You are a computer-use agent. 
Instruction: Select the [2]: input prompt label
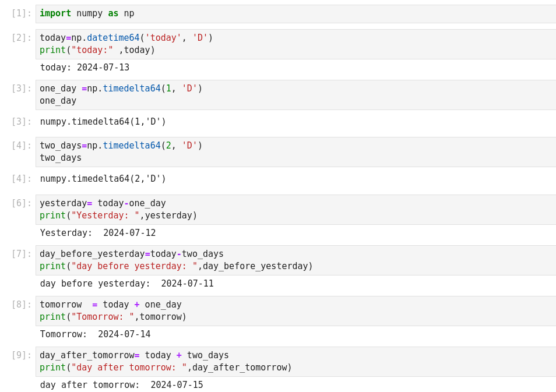click(22, 38)
